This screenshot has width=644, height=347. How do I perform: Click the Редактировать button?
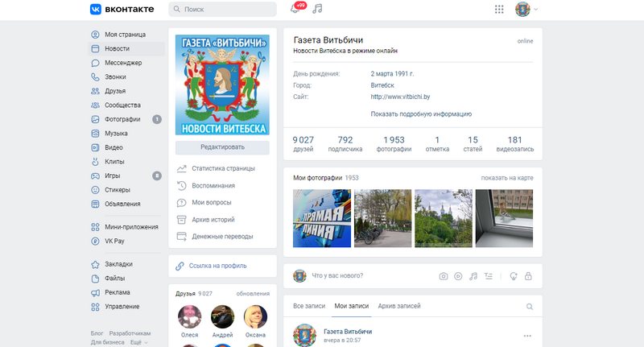coord(222,147)
